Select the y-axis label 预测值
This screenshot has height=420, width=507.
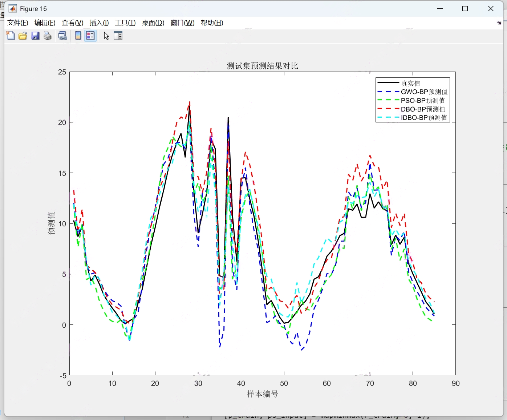point(51,223)
